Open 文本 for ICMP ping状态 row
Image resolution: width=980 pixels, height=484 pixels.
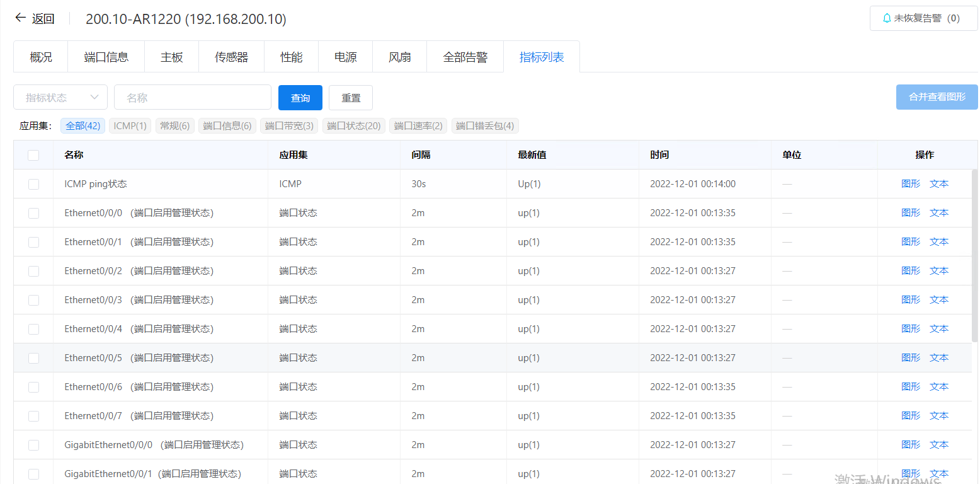939,184
